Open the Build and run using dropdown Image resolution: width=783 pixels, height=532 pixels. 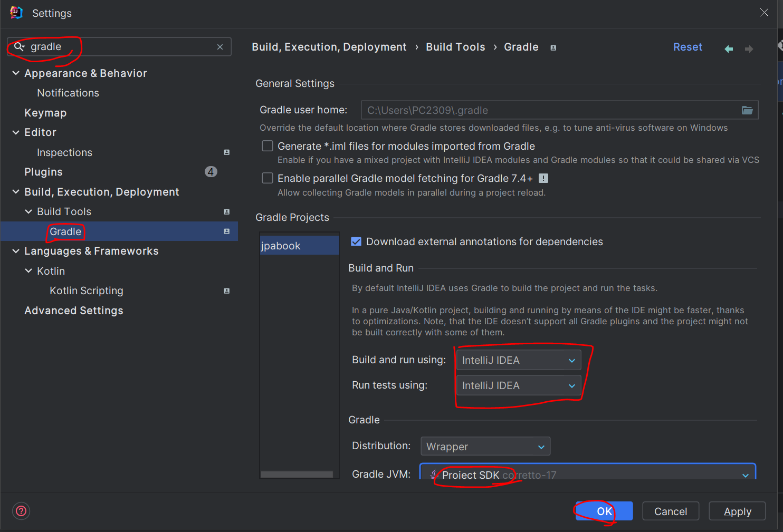point(519,360)
